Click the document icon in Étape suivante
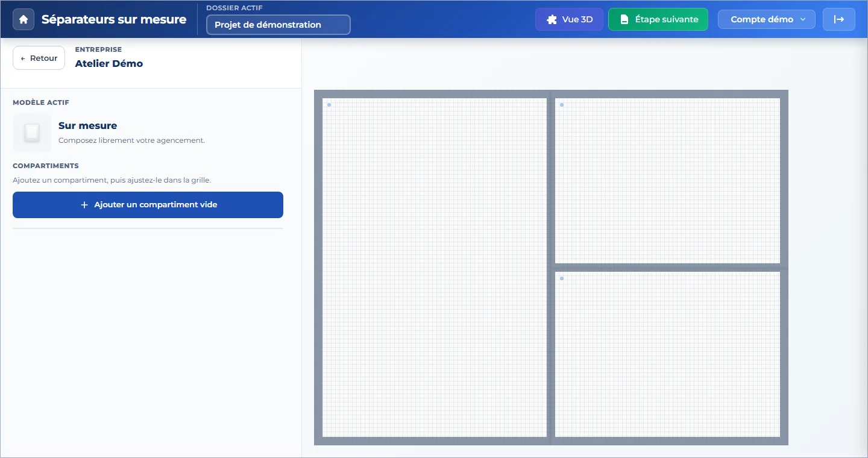This screenshot has height=458, width=868. tap(624, 19)
